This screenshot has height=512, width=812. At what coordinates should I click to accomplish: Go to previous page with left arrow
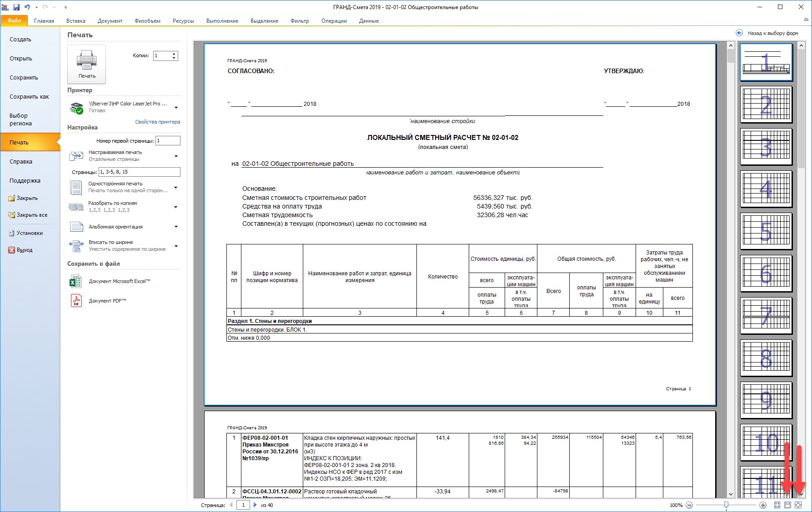[231, 505]
